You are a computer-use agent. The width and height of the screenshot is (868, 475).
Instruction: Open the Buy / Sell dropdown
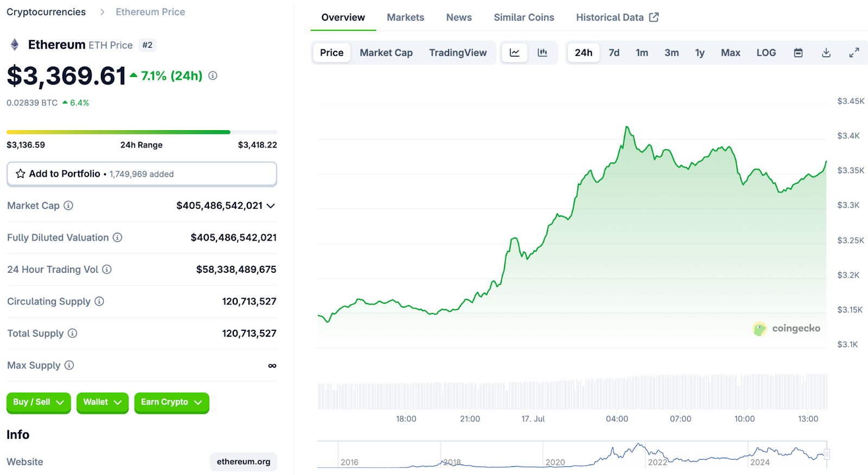tap(39, 402)
